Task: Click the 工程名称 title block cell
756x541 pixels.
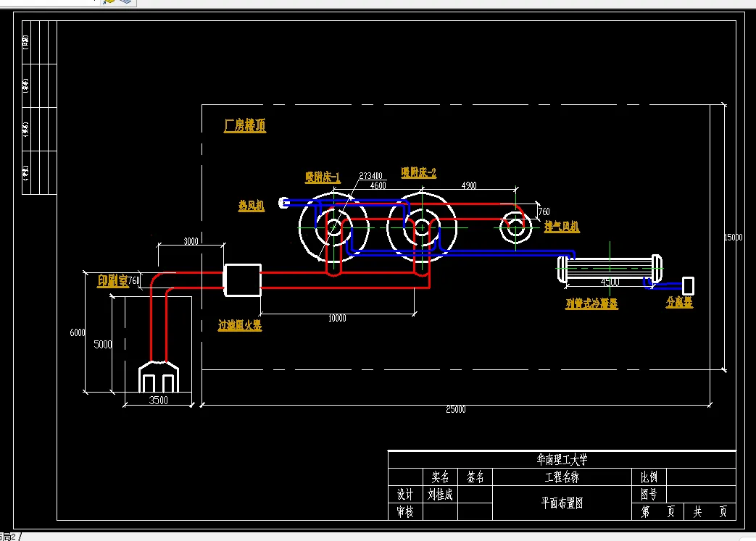Action: pyautogui.click(x=562, y=477)
